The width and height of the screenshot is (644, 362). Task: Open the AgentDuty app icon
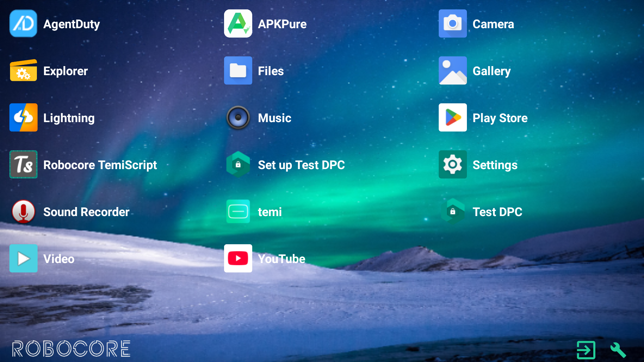[23, 23]
